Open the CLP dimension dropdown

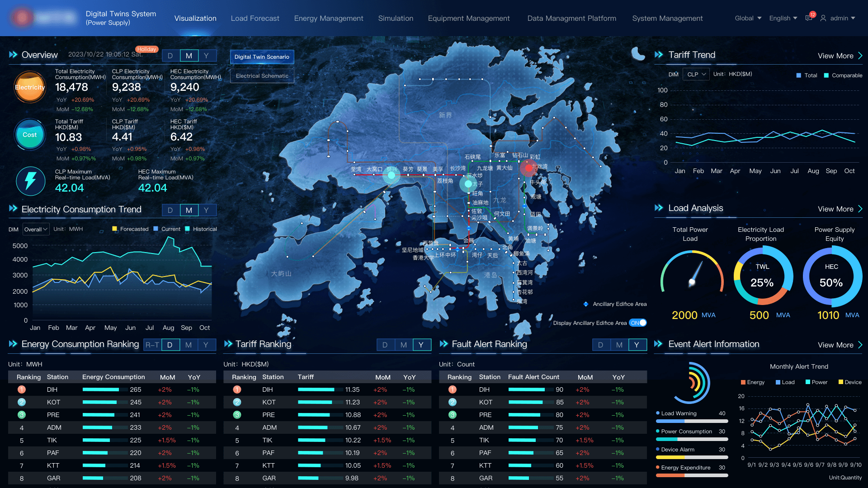pos(696,74)
